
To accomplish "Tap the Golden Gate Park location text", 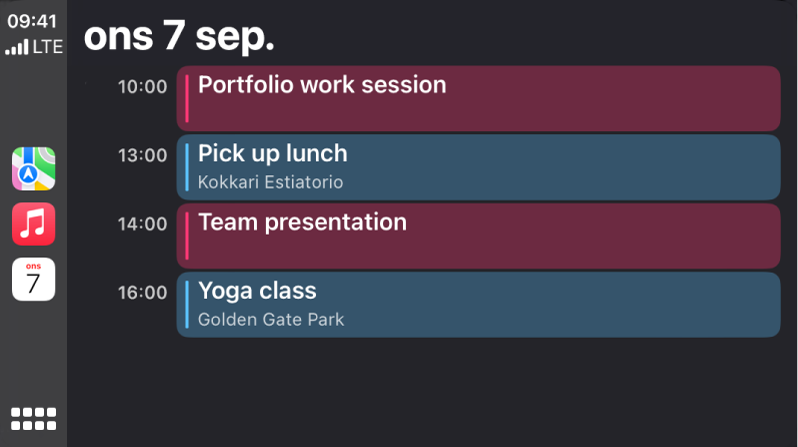I will pos(271,320).
